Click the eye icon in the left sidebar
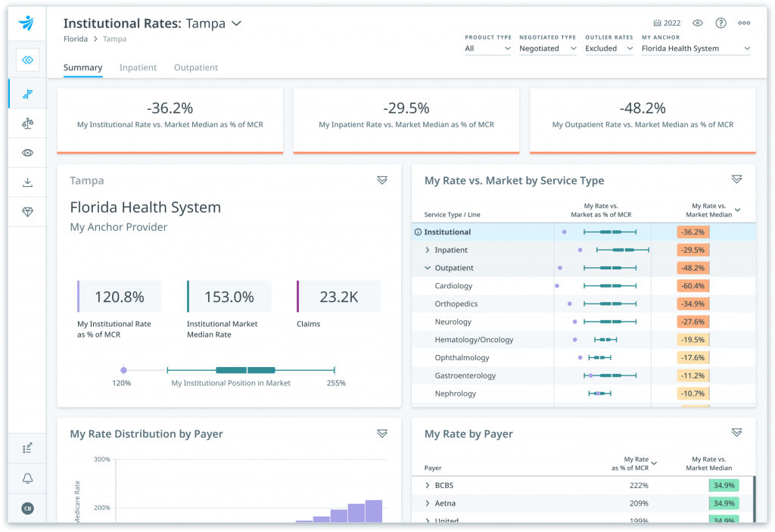The image size is (775, 532). coord(28,152)
